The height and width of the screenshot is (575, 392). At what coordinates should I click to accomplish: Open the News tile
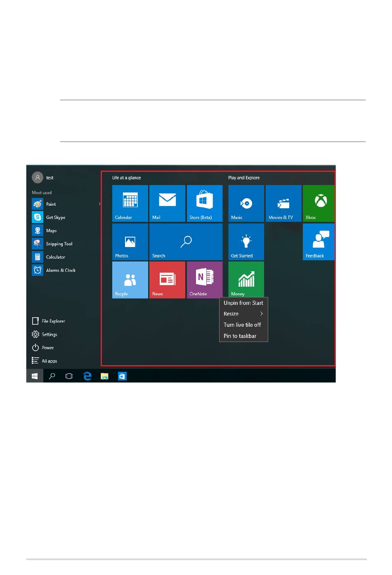167,280
